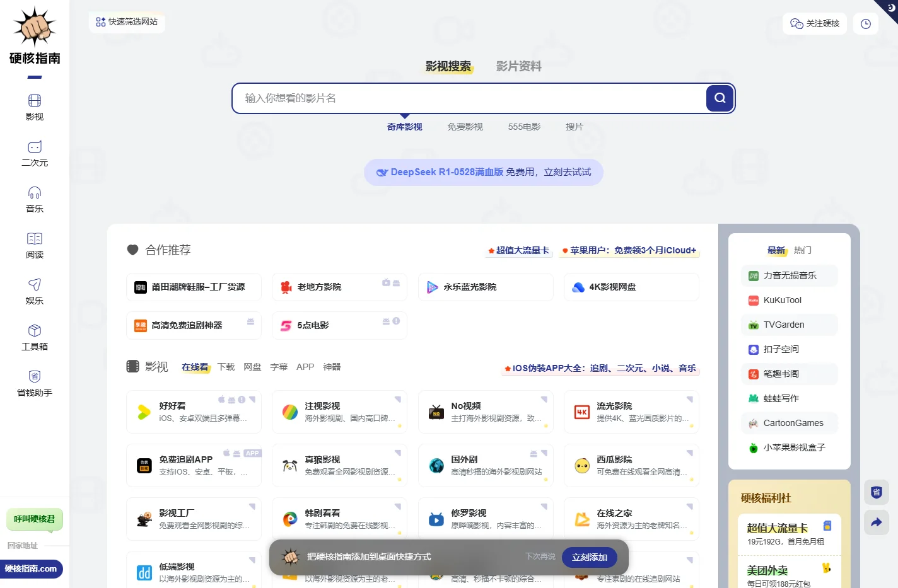The image size is (898, 588).
Task: Select the 影视搜索 search tab
Action: coord(448,66)
